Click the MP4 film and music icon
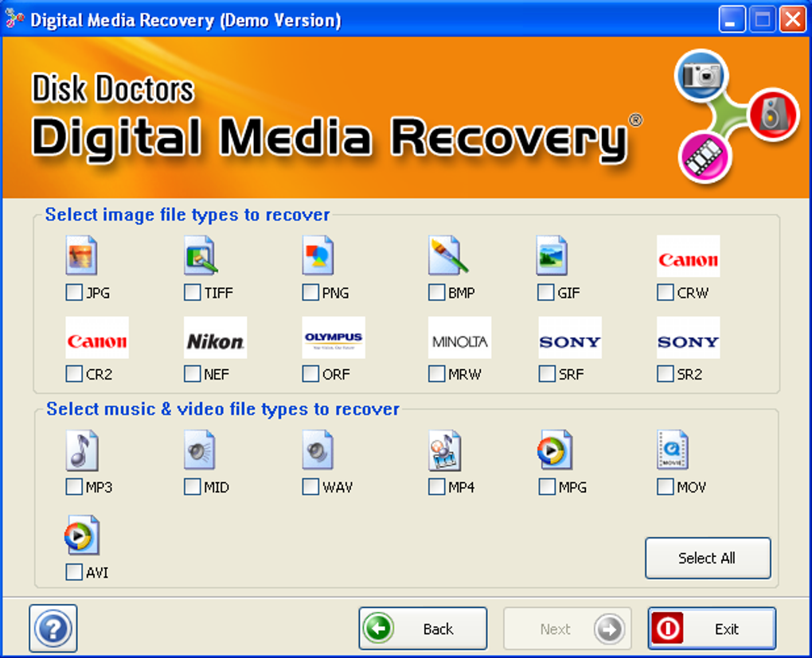The width and height of the screenshot is (812, 658). pyautogui.click(x=444, y=450)
